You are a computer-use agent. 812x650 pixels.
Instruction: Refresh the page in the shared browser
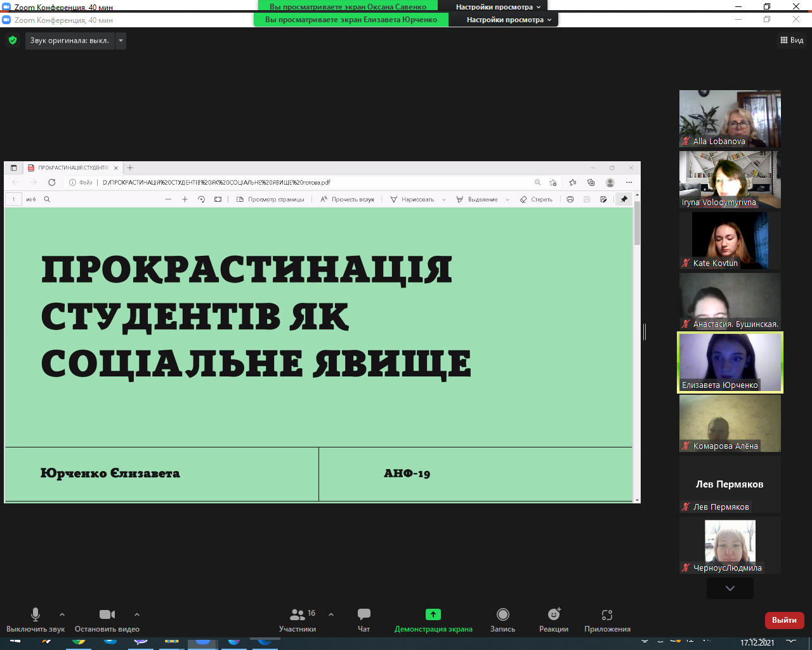tap(52, 182)
